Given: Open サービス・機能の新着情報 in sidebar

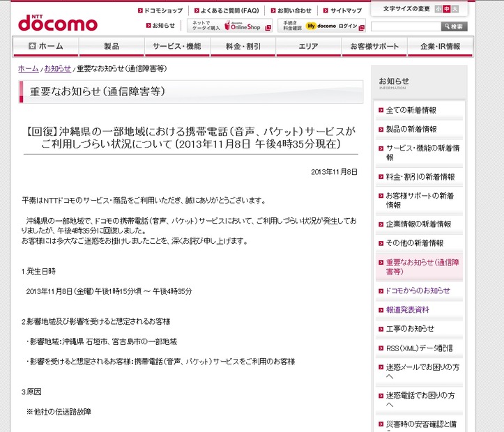Looking at the screenshot, I should [419, 153].
